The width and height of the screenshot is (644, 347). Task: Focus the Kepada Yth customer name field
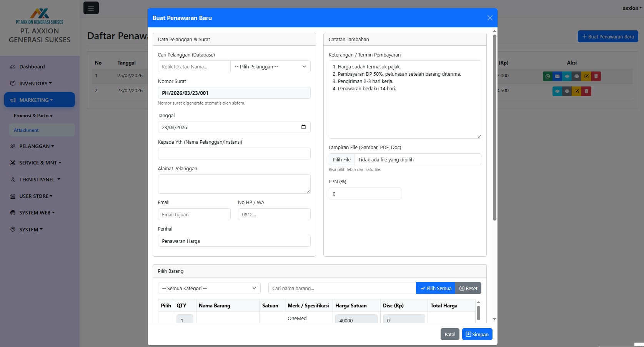[x=234, y=154]
